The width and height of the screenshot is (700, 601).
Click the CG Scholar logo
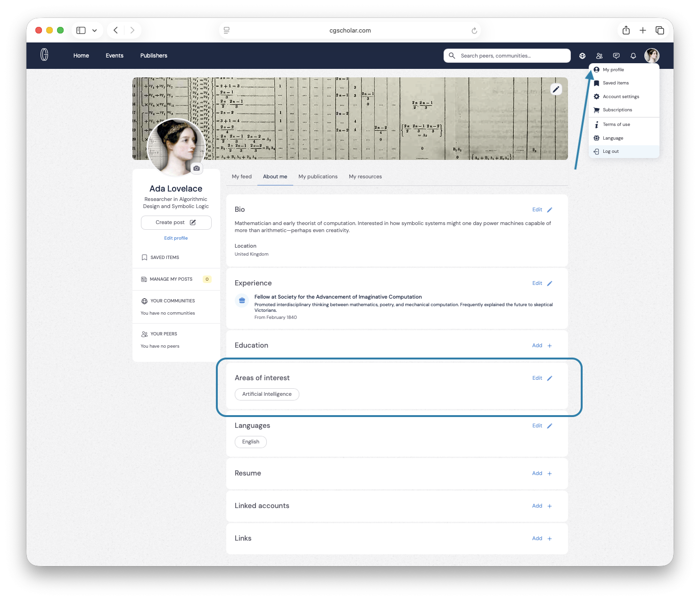point(44,55)
